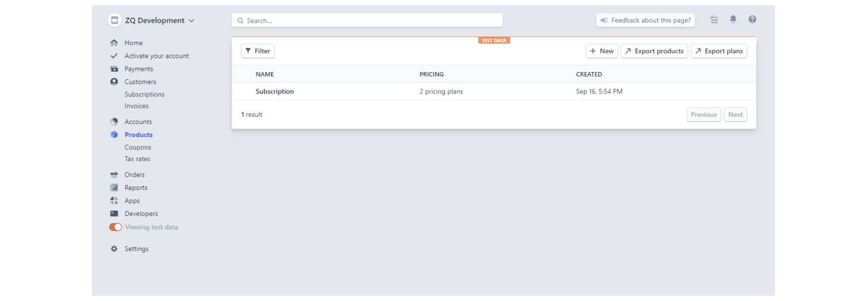868x301 pixels.
Task: Click the Orders basket icon
Action: 114,175
